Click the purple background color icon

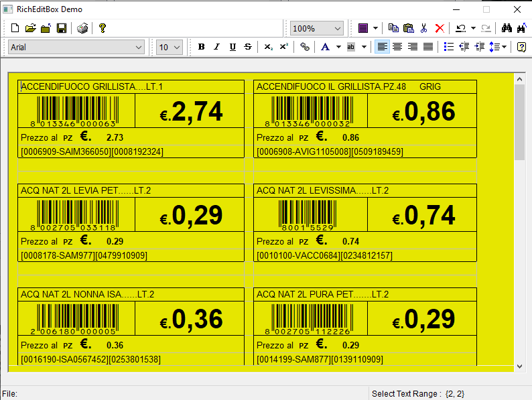click(x=363, y=28)
